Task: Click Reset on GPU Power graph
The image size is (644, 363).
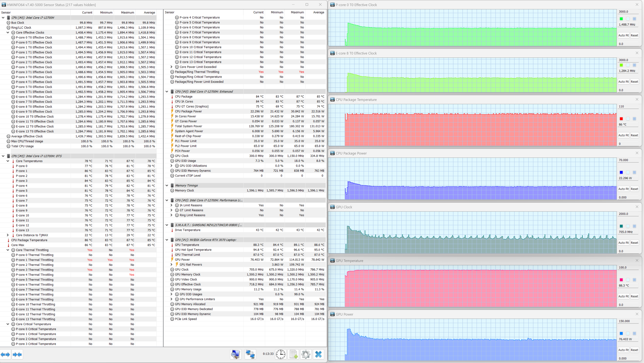Action: [x=634, y=350]
